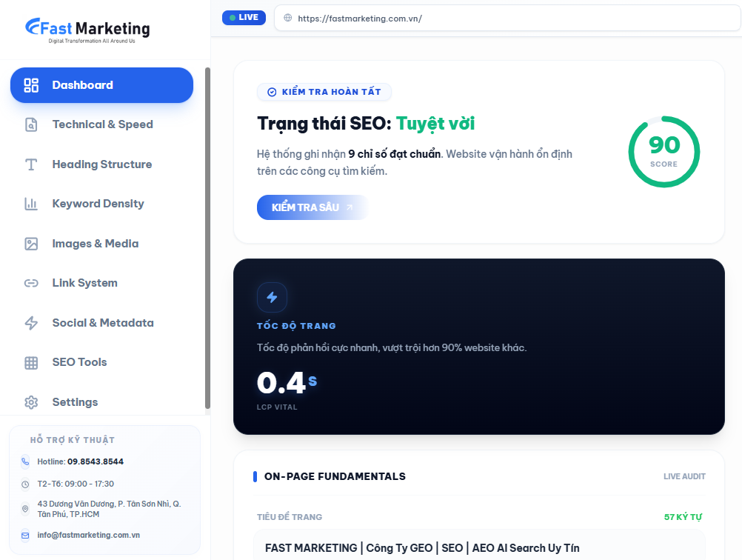Click the Hỗ trợ kỹ thuật heading

coord(73,440)
